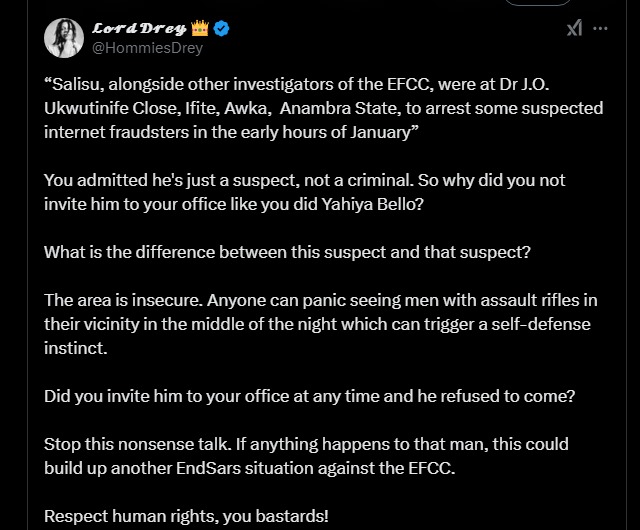The height and width of the screenshot is (530, 640).
Task: Click the word "EndSars" in the post
Action: (301, 467)
